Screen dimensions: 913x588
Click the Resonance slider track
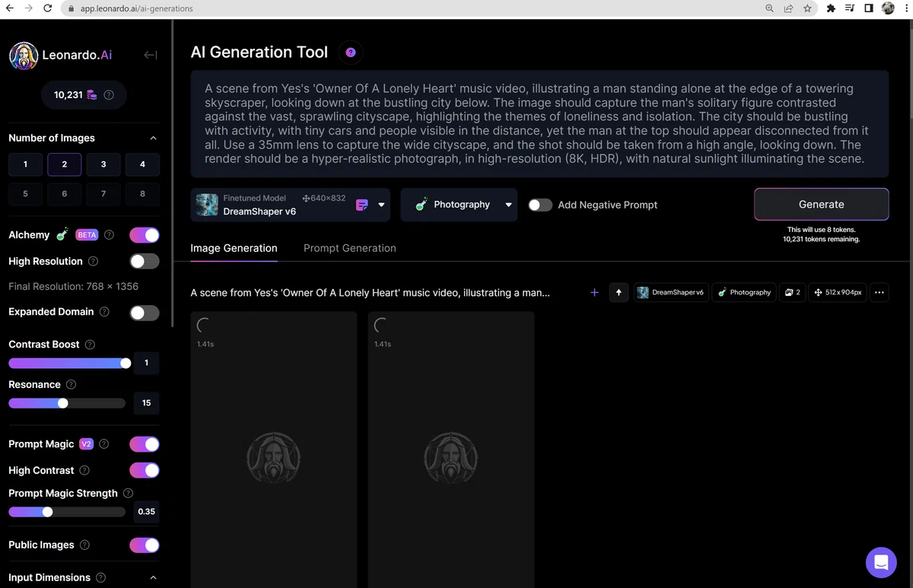click(x=67, y=403)
